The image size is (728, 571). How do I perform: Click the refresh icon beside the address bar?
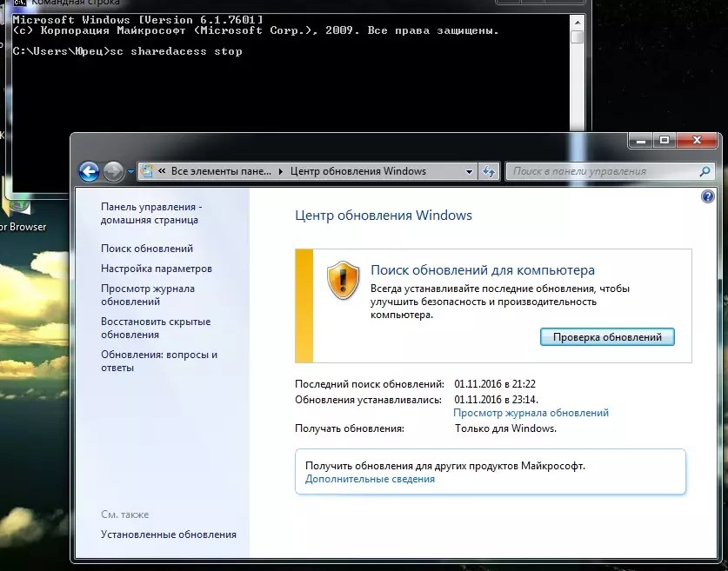click(x=489, y=171)
